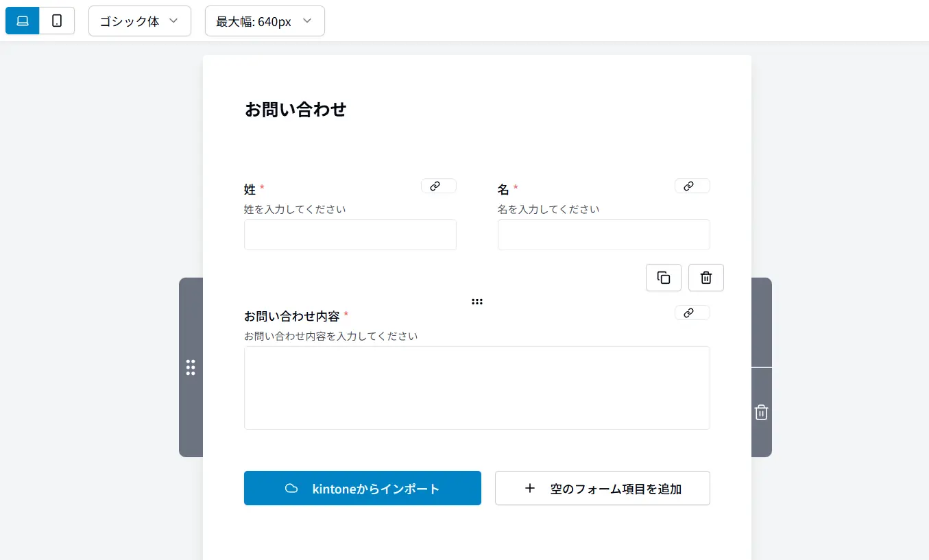Image resolution: width=929 pixels, height=560 pixels.
Task: Click 空のフォーム項目を追加 to add a form item
Action: pyautogui.click(x=602, y=488)
